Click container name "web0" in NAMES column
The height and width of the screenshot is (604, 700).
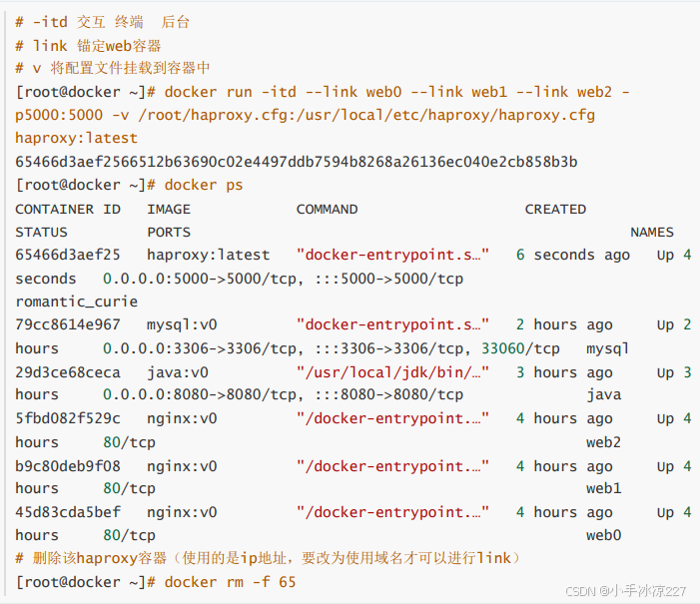(x=603, y=535)
